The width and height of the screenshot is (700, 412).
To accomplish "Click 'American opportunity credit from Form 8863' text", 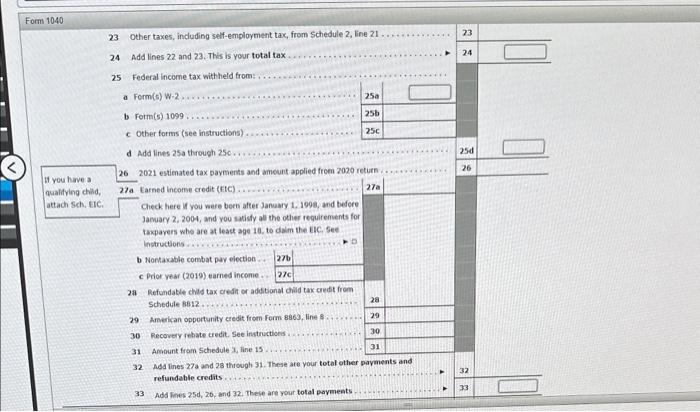I will [x=237, y=319].
